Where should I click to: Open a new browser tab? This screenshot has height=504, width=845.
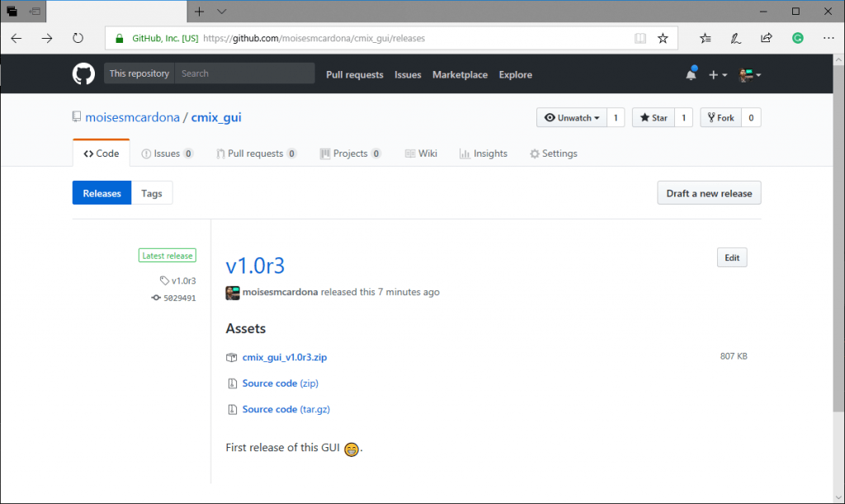click(x=200, y=12)
